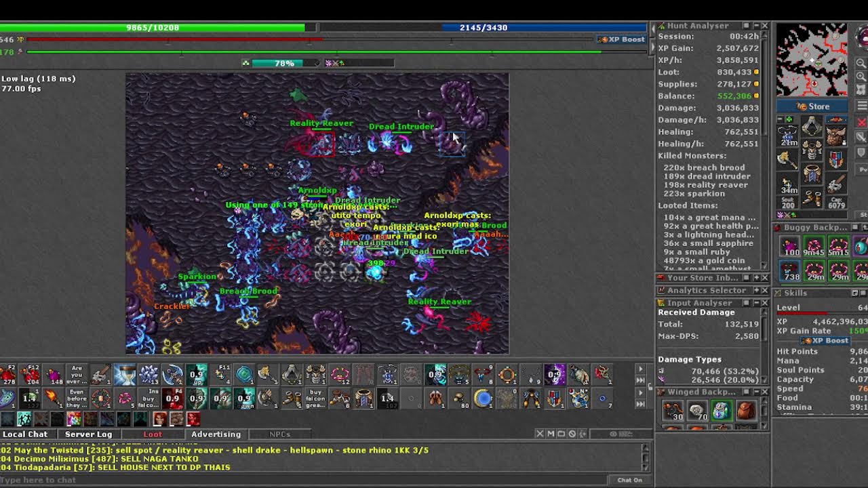
Task: Collapse the Winged Backpack panel
Action: pyautogui.click(x=756, y=392)
